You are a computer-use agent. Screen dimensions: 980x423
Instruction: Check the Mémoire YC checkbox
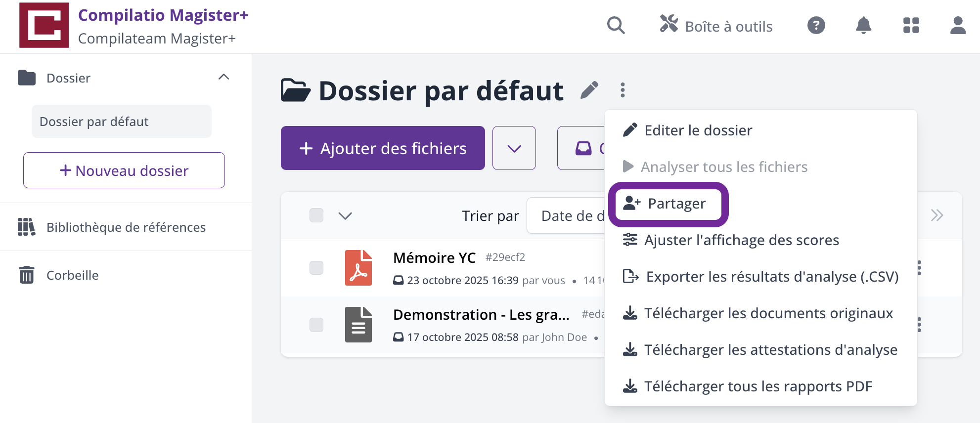(x=316, y=268)
